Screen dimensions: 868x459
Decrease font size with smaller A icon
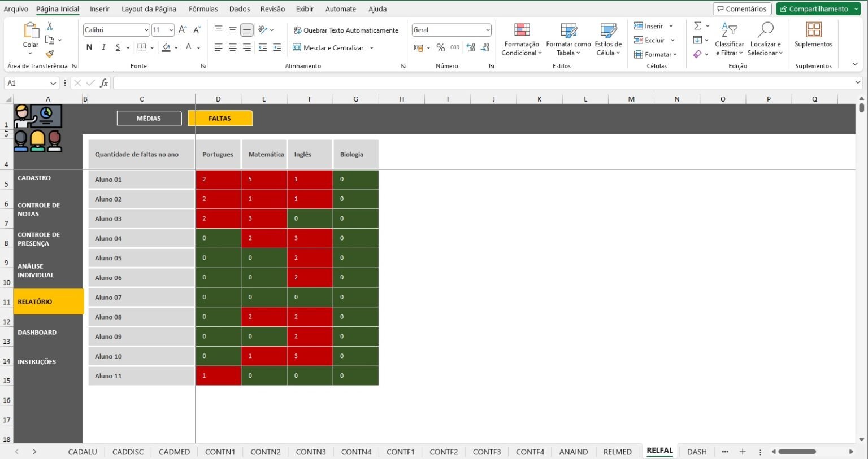pos(197,30)
